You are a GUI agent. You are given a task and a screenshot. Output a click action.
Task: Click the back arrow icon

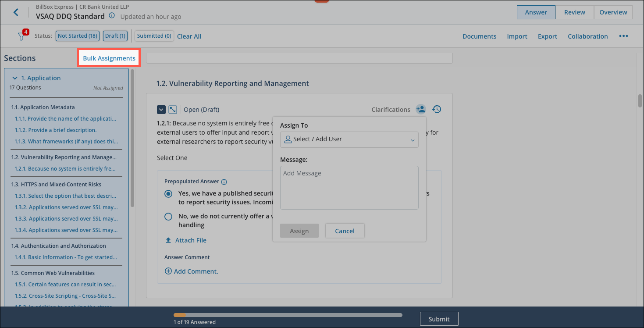pyautogui.click(x=16, y=12)
